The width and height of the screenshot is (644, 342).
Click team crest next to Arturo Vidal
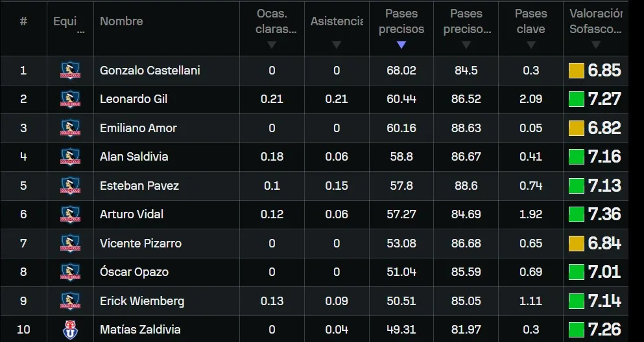click(70, 214)
